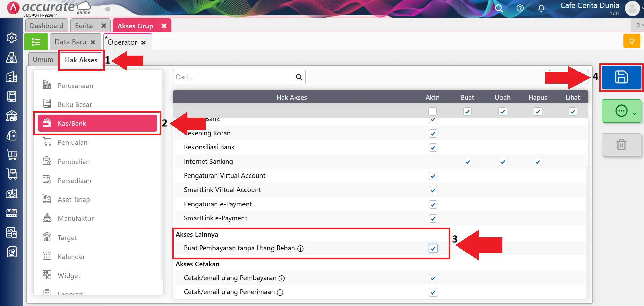Screen dimensions: 644x306
Task: Open the green hamburger list menu icon
Action: pyautogui.click(x=36, y=41)
